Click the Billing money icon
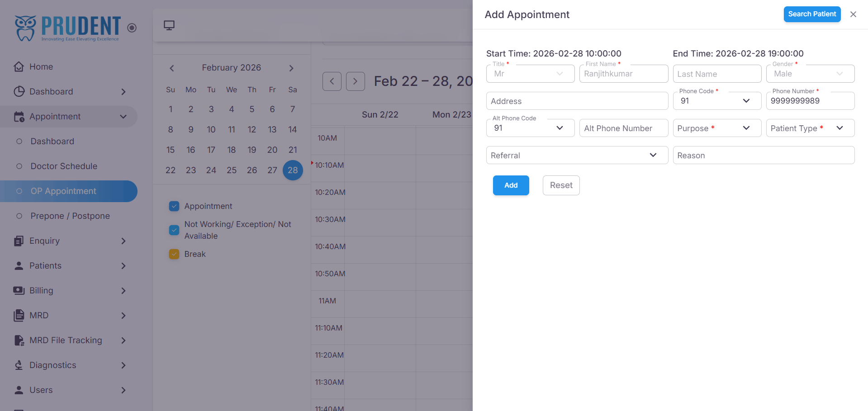This screenshot has width=868, height=411. [x=19, y=291]
